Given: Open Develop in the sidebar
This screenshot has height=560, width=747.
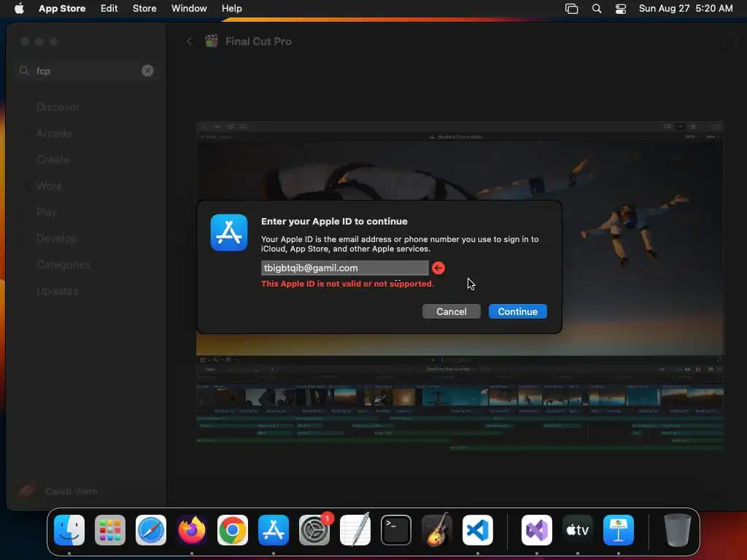Looking at the screenshot, I should coord(57,238).
